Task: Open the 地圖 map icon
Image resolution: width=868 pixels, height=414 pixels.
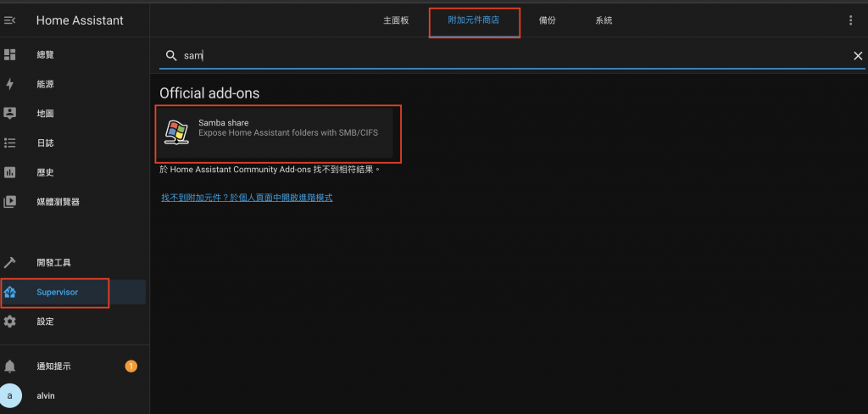Action: pyautogui.click(x=10, y=113)
